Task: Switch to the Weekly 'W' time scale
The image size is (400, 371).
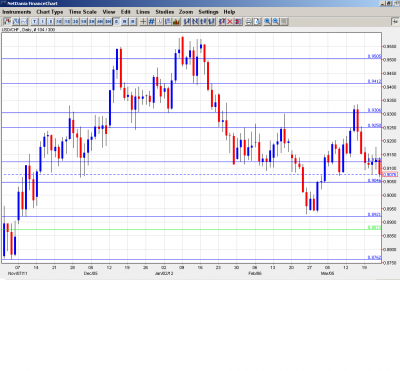Action: (x=124, y=22)
